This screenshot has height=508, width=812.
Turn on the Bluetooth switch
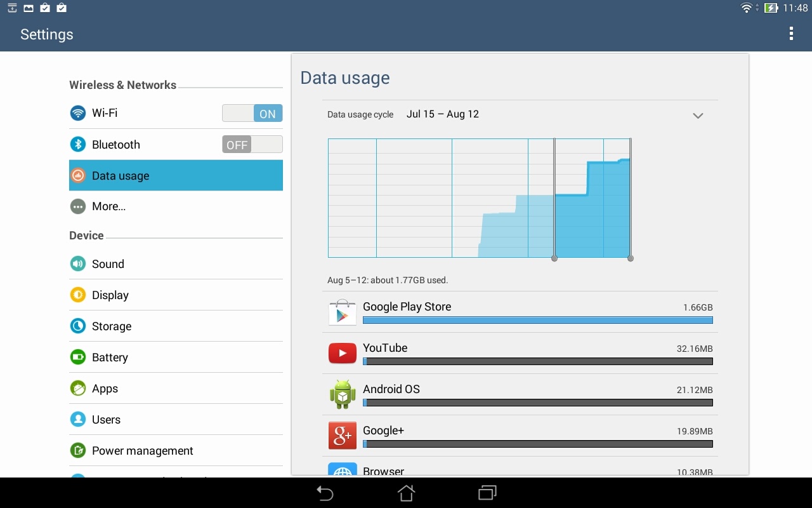pyautogui.click(x=252, y=144)
